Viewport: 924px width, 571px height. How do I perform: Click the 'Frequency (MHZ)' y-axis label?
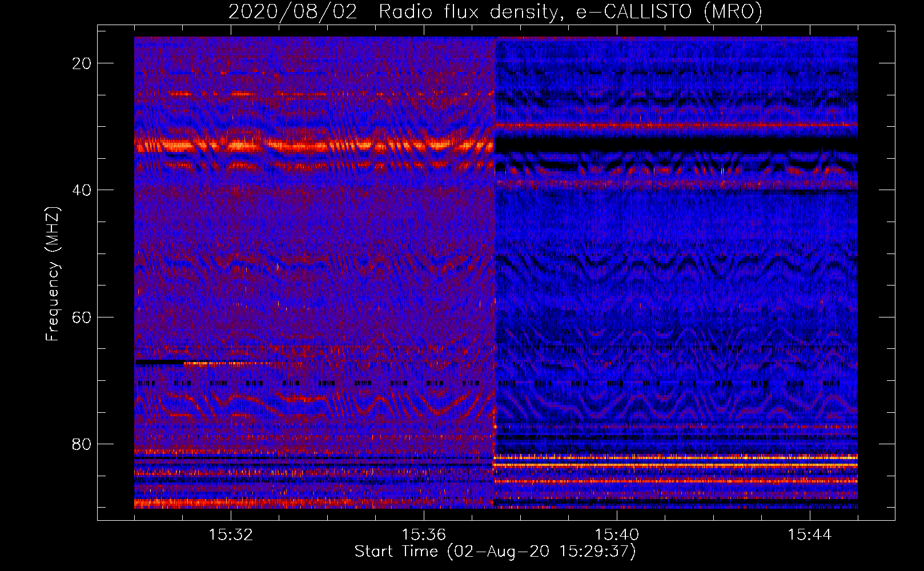[x=53, y=274]
